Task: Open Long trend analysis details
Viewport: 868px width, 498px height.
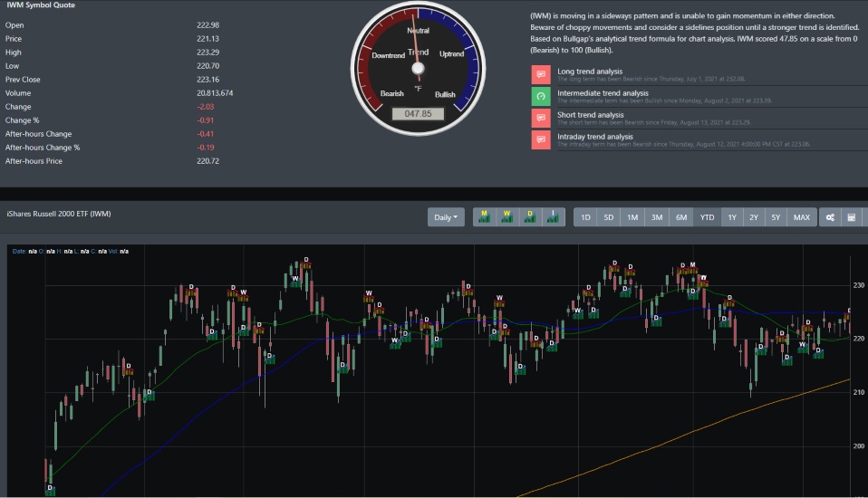Action: click(x=590, y=72)
